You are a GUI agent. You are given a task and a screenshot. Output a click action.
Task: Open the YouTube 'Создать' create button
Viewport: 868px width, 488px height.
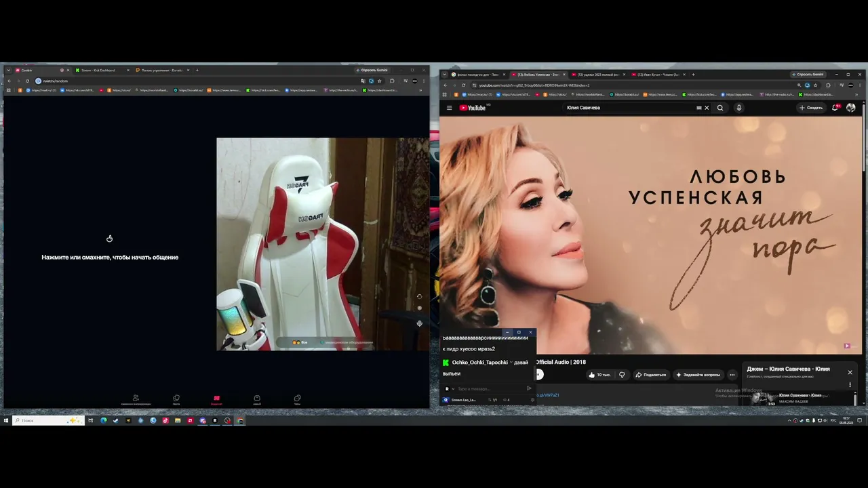[x=811, y=108]
